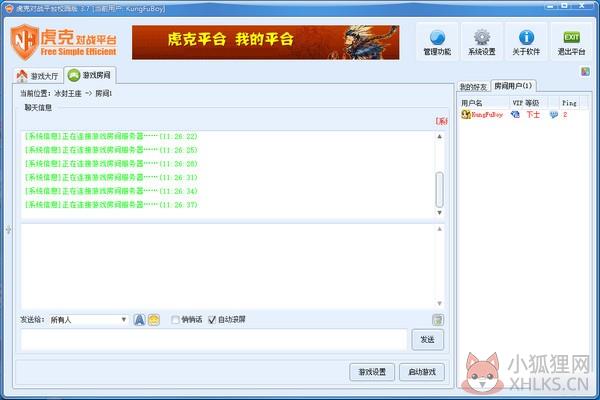The height and width of the screenshot is (400, 600).
Task: Click 退出平台 EXIT icon
Action: pyautogui.click(x=571, y=38)
